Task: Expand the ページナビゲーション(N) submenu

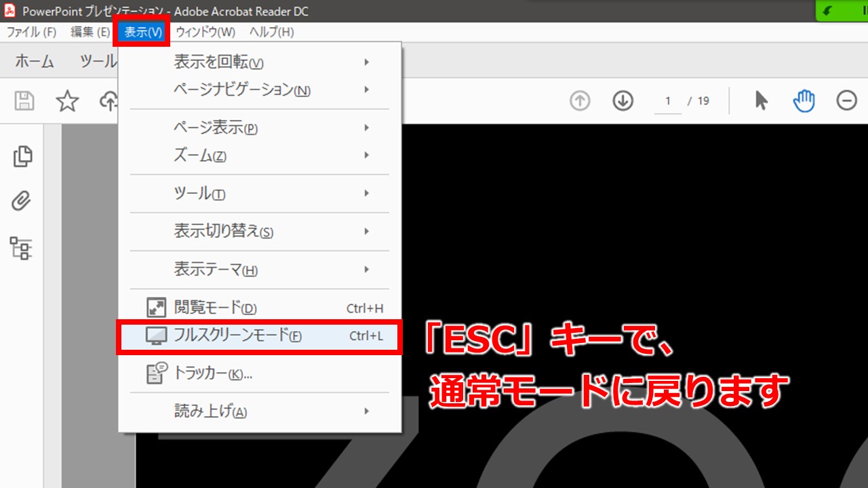Action: click(260, 89)
